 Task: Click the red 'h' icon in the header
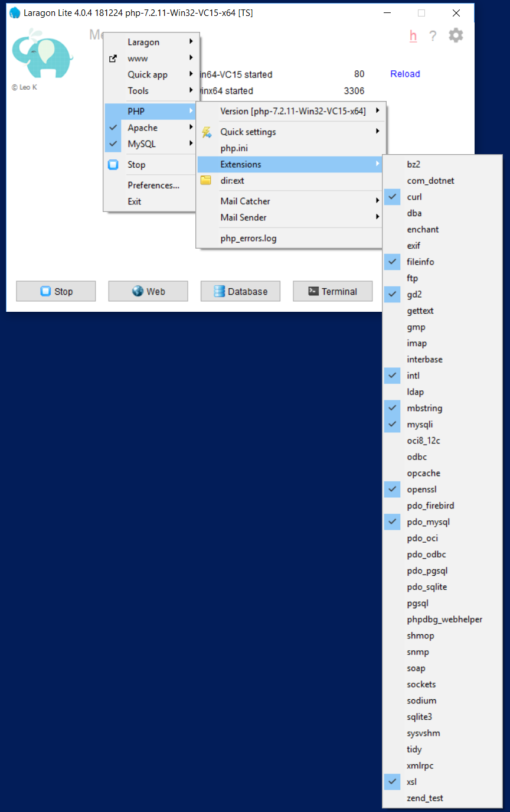[x=413, y=35]
